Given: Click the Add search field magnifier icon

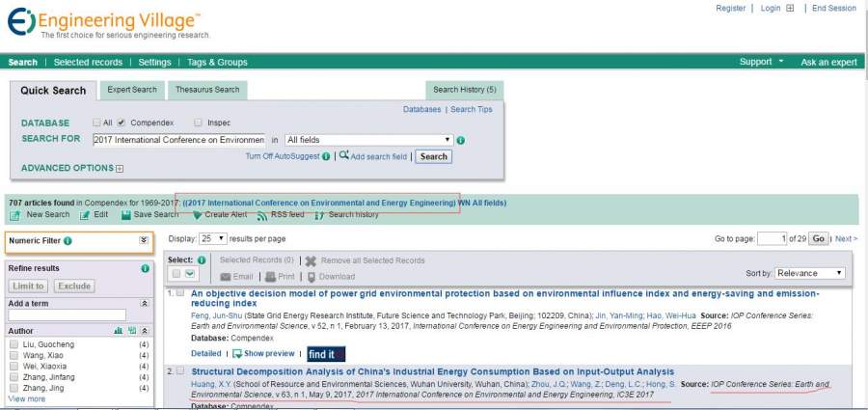Looking at the screenshot, I should (343, 155).
